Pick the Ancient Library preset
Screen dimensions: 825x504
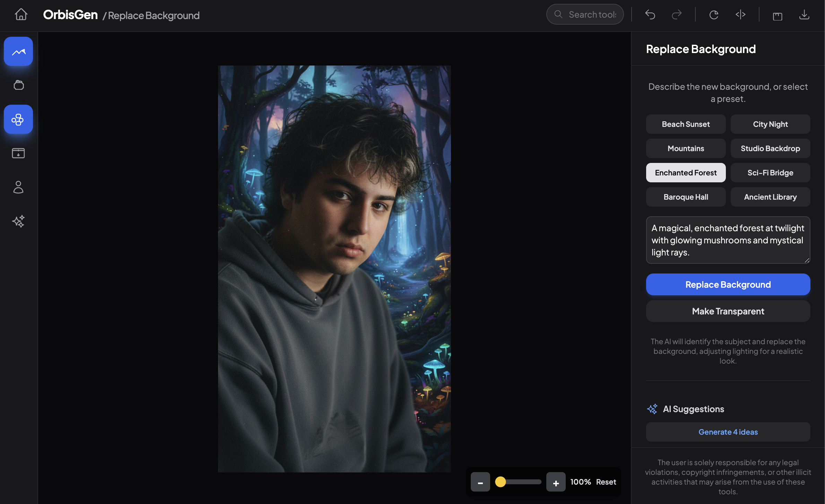tap(770, 197)
